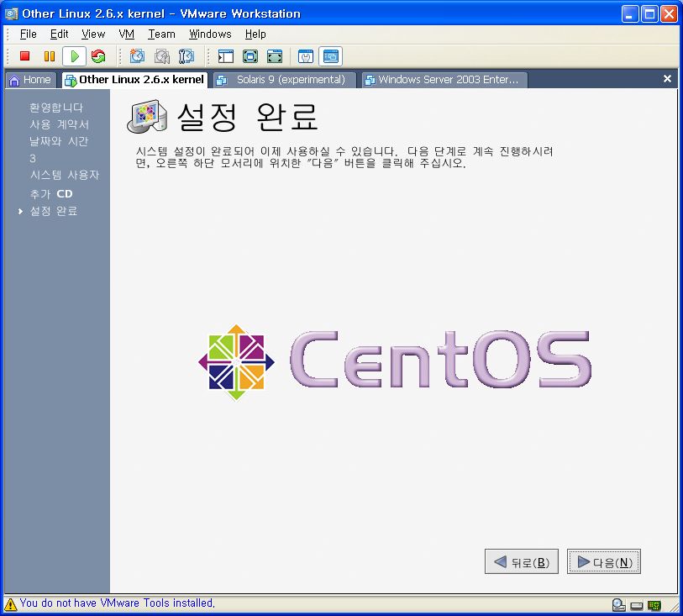
Task: Enter full screen mode from toolbar
Action: pos(250,56)
